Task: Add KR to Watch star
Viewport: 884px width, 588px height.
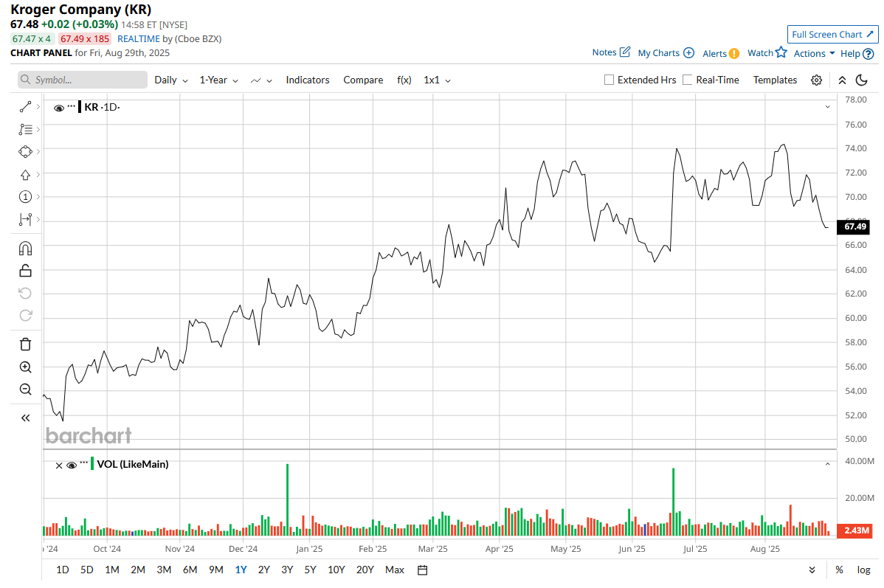Action: tap(781, 52)
